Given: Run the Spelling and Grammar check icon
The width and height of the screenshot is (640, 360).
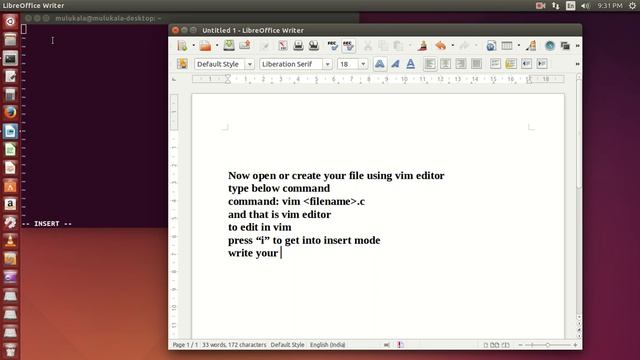Looking at the screenshot, I should 332,45.
